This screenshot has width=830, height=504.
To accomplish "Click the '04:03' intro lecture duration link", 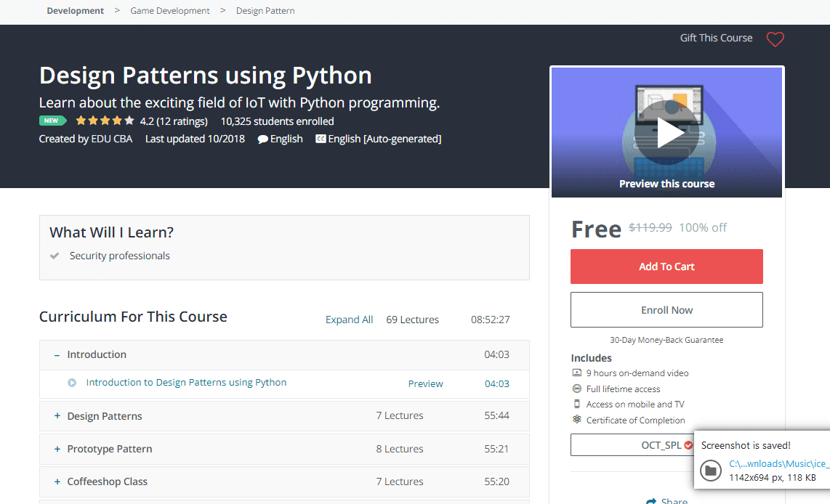I will [497, 383].
